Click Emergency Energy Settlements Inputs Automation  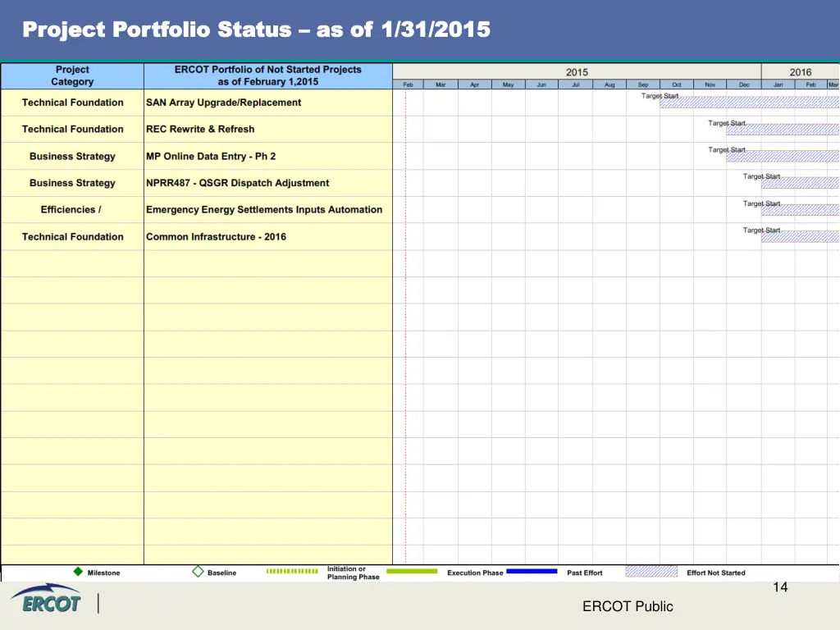tap(264, 209)
